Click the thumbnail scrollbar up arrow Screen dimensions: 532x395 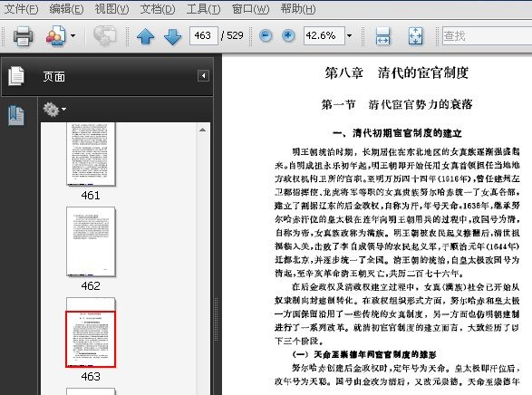(202, 130)
